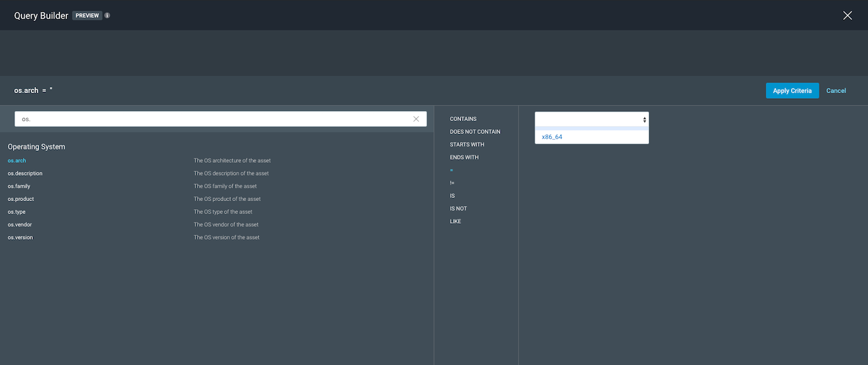This screenshot has width=868, height=365.
Task: Click the info icon beside PREVIEW badge
Action: (107, 16)
